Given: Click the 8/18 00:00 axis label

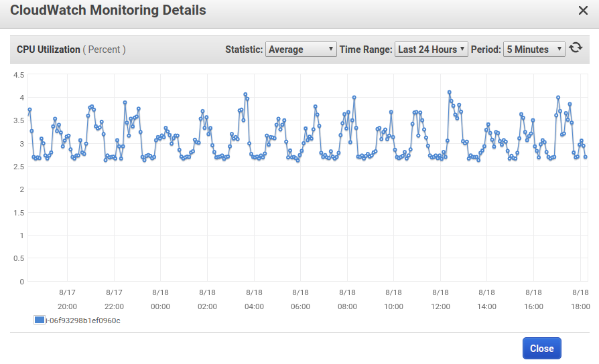Looking at the screenshot, I should pos(160,300).
